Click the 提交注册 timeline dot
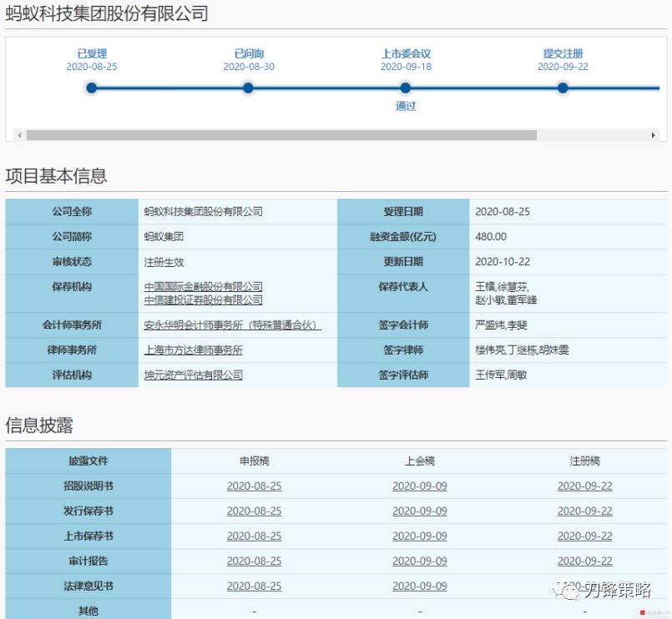Screen dimensions: 672x619 563,88
